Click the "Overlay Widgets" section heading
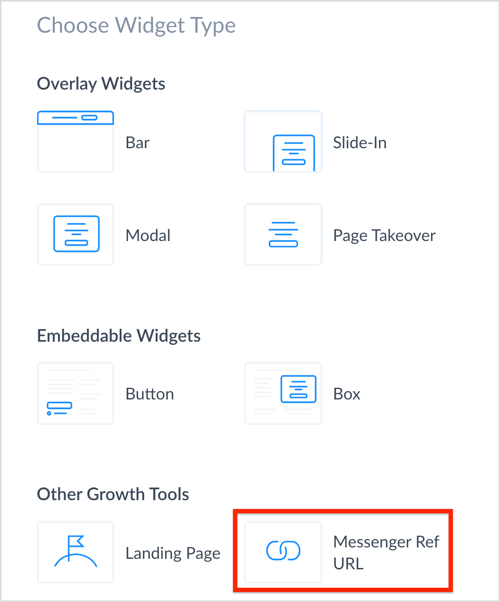This screenshot has width=500, height=602. tap(101, 84)
